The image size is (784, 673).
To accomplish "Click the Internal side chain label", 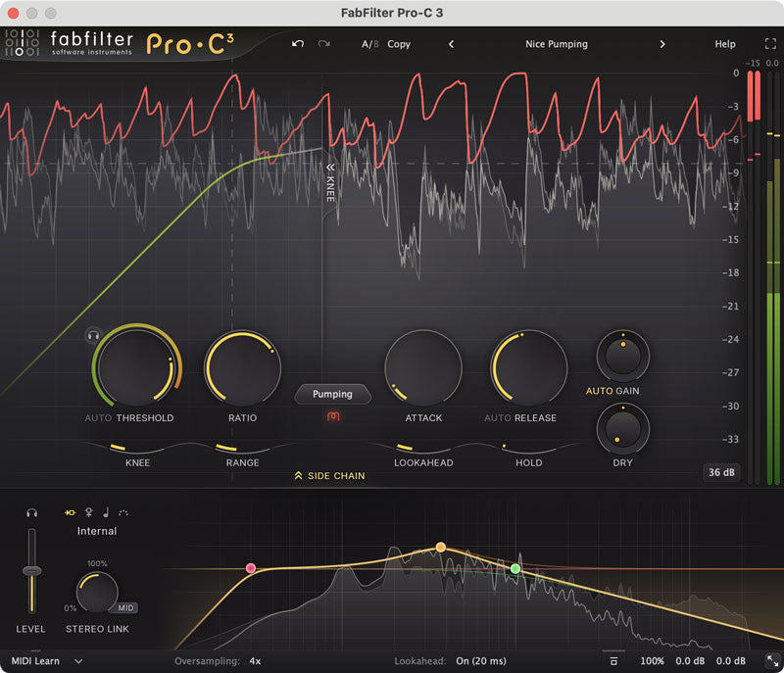I will (96, 531).
